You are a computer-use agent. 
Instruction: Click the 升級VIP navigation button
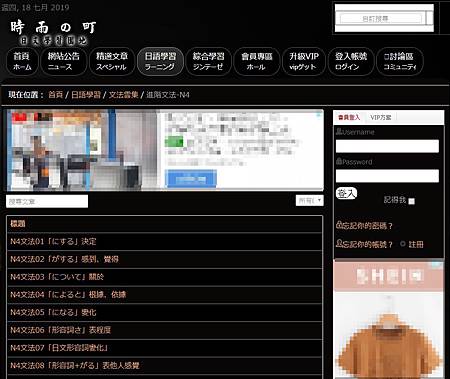(x=304, y=61)
